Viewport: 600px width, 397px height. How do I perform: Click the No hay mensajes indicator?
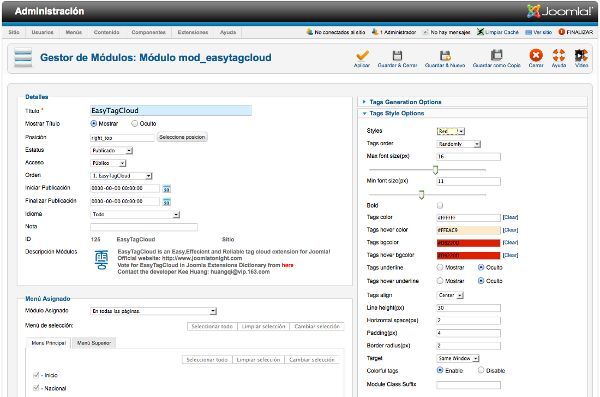click(446, 33)
